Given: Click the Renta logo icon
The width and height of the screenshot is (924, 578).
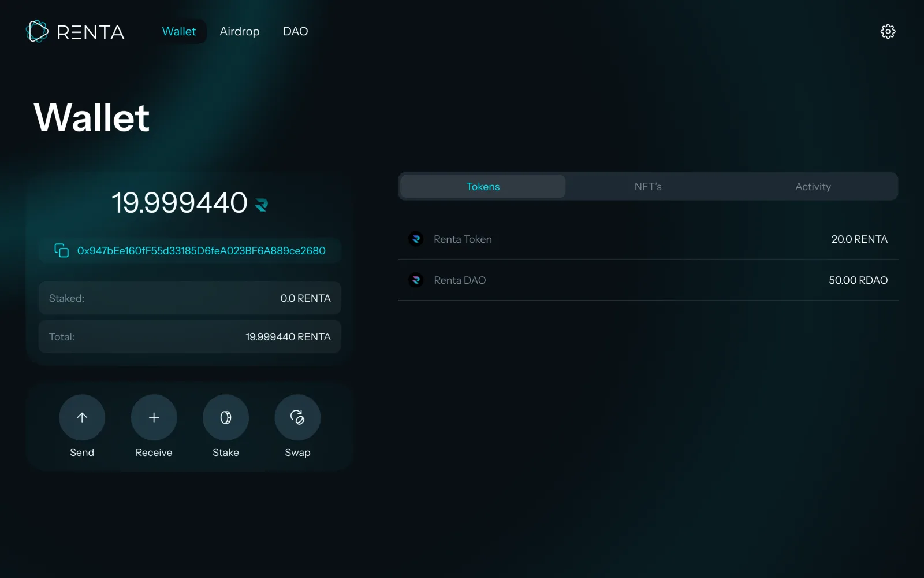Looking at the screenshot, I should click(x=38, y=31).
